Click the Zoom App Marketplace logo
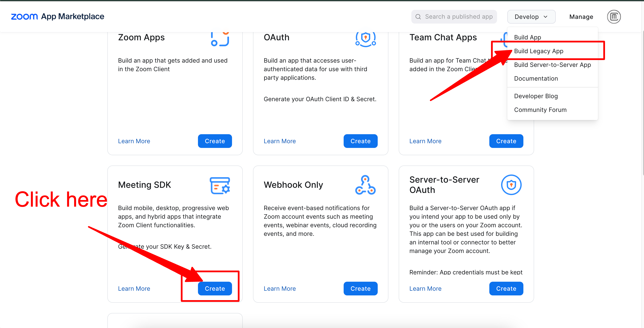This screenshot has width=644, height=328. point(57,17)
